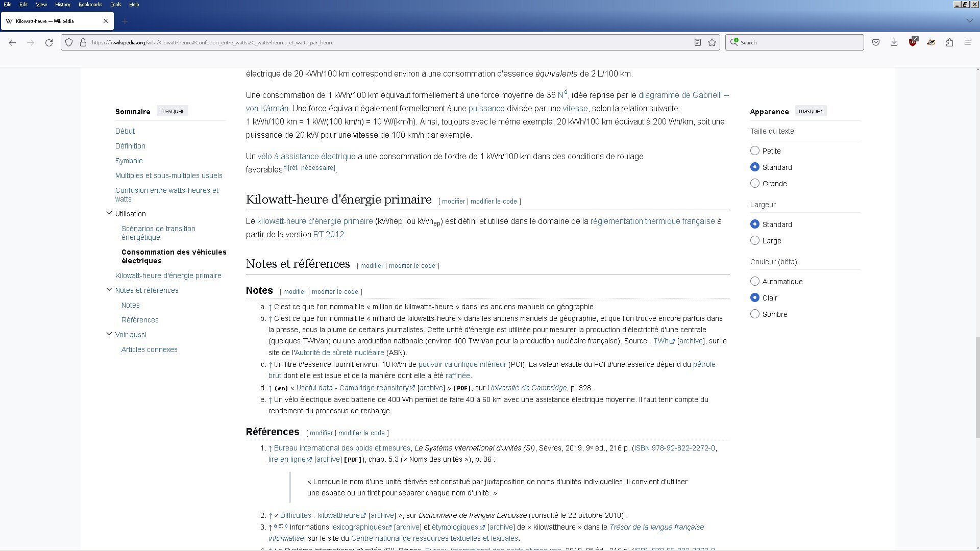Click the URL address bar field
The image size is (980, 551).
(x=390, y=42)
